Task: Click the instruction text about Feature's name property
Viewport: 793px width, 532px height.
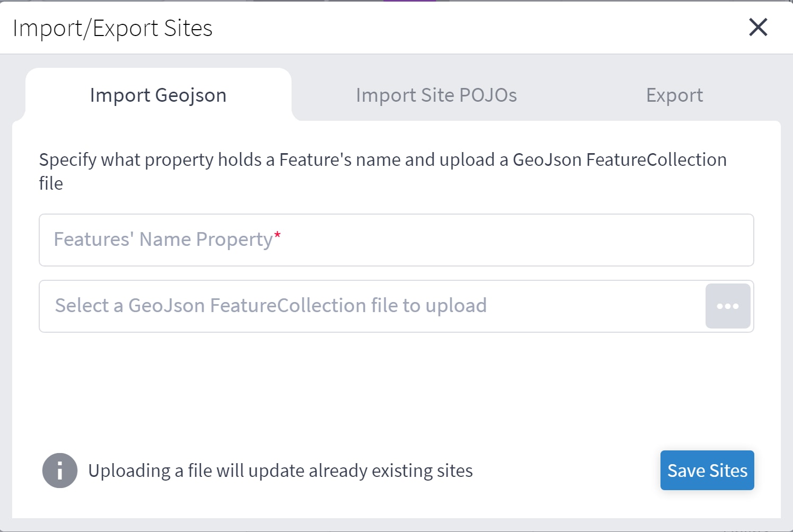Action: (x=381, y=171)
